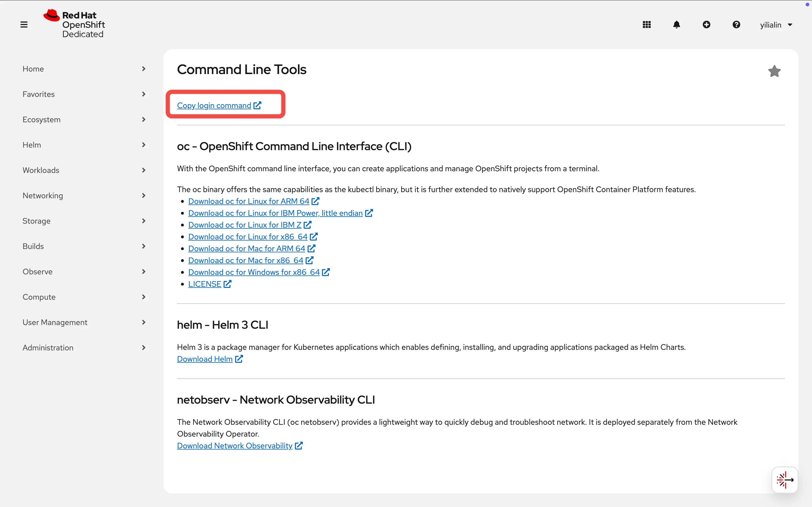Screen dimensions: 812x507
Task: Open the navigation hamburger menu
Action: [24, 25]
